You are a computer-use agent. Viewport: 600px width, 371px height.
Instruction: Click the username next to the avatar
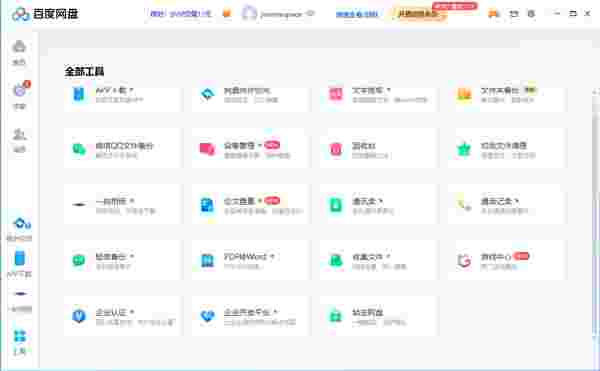[x=282, y=14]
